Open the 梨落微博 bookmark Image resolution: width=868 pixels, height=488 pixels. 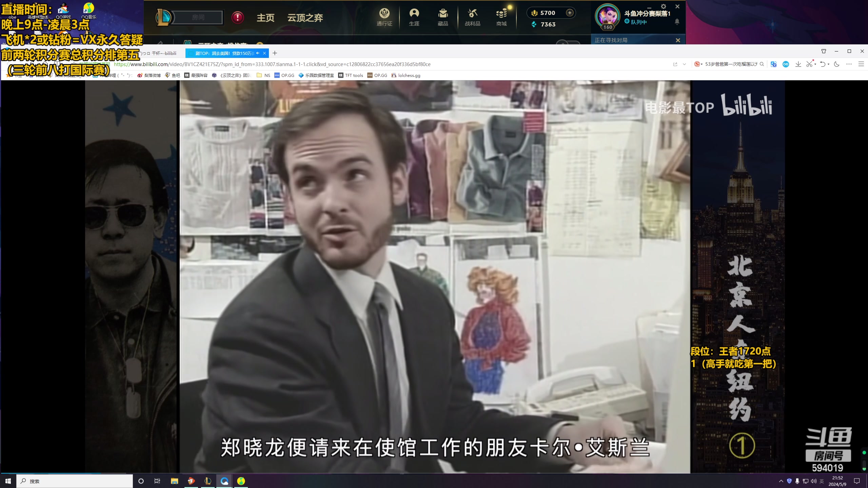click(149, 75)
